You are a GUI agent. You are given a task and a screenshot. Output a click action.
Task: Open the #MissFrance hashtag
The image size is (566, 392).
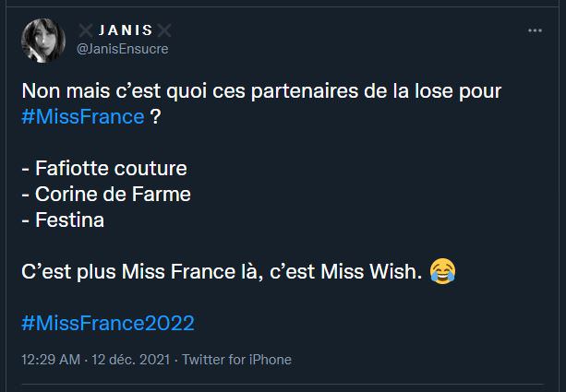pyautogui.click(x=82, y=117)
